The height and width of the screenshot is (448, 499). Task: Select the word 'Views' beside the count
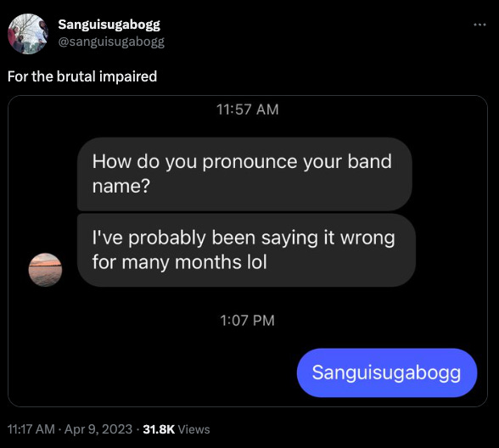click(x=193, y=429)
